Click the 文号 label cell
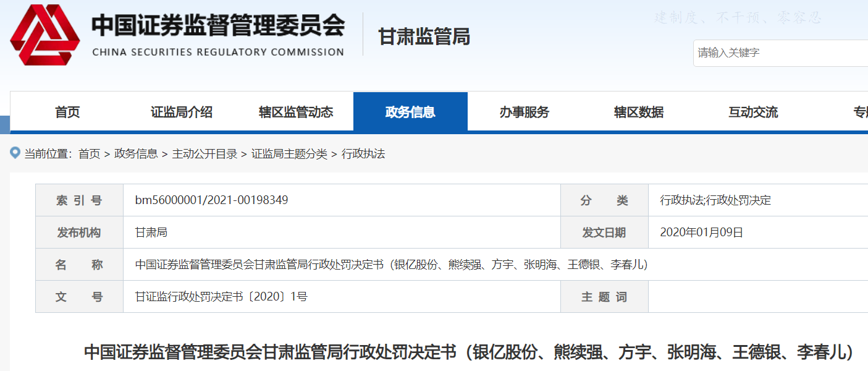 [79, 297]
